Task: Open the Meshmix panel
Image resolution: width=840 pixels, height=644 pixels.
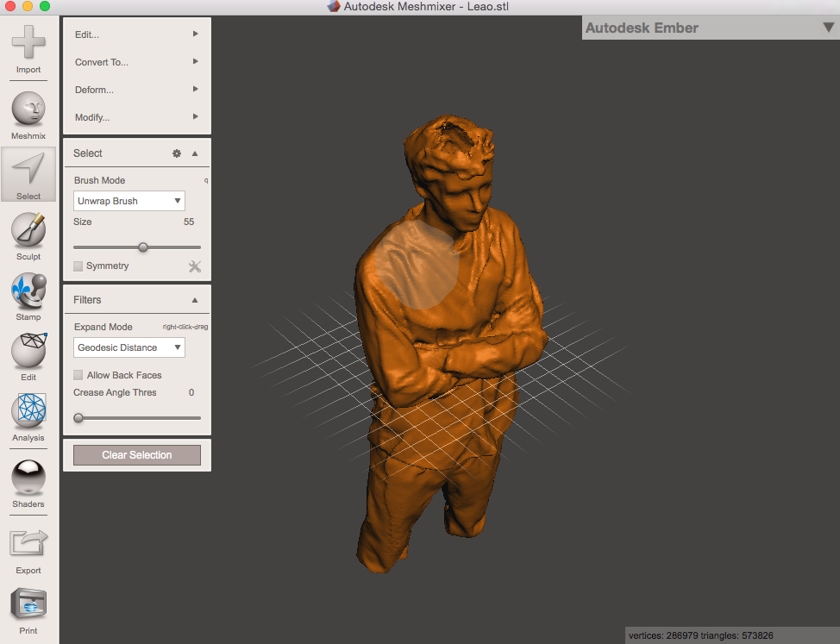Action: pyautogui.click(x=28, y=116)
